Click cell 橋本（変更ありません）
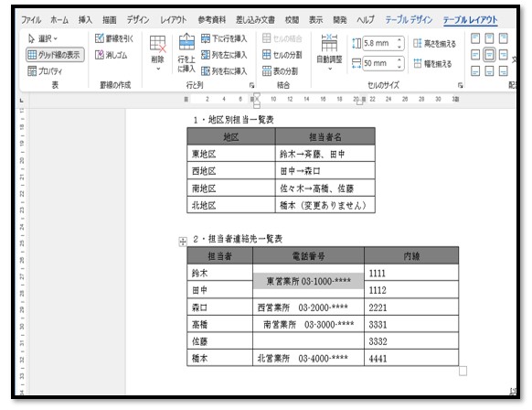 [325, 205]
